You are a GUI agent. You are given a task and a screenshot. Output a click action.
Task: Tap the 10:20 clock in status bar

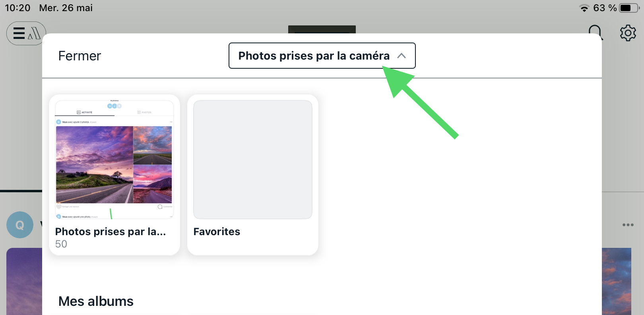coord(17,8)
